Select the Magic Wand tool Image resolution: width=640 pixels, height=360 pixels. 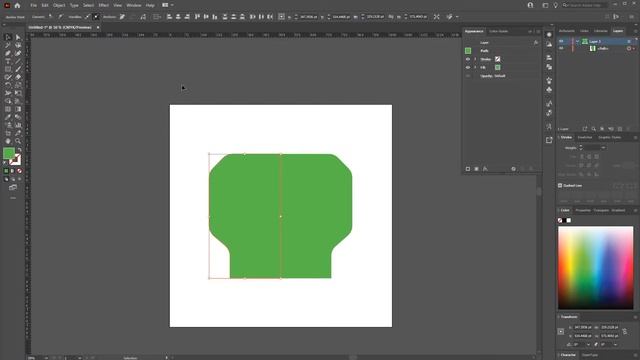(x=8, y=45)
